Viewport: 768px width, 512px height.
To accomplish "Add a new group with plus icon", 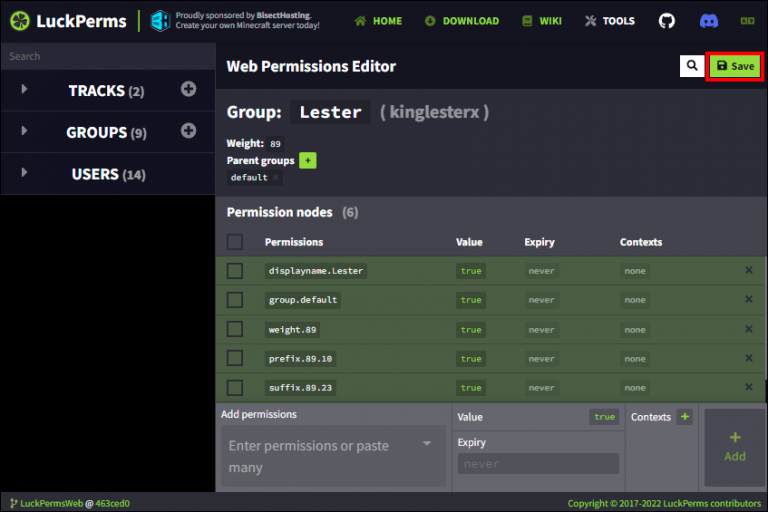I will (x=188, y=131).
